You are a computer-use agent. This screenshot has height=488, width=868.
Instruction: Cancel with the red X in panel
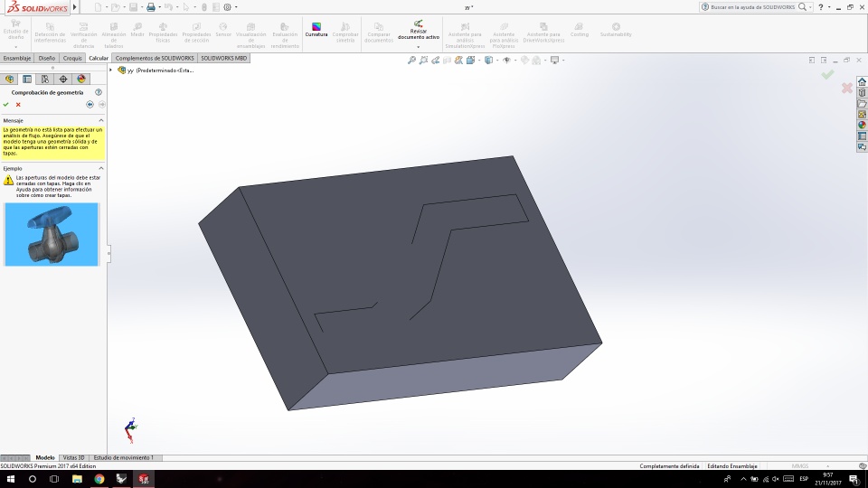coord(18,105)
